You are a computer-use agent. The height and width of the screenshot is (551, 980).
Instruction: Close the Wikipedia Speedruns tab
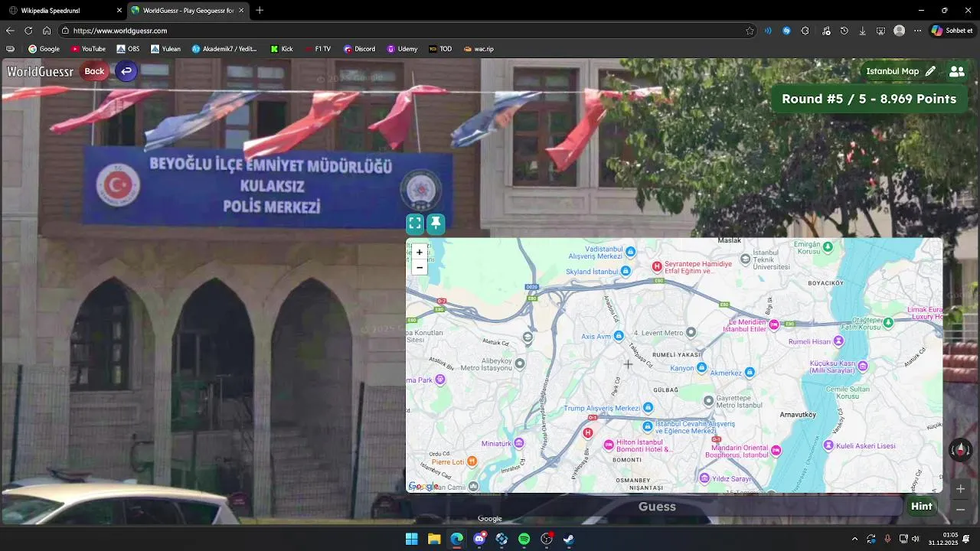click(119, 11)
